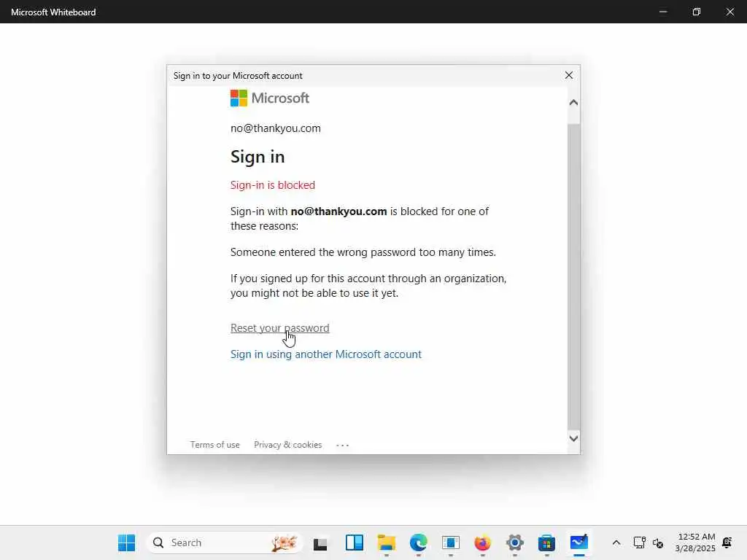Click the network status tray icon
This screenshot has width=747, height=560.
pos(639,542)
